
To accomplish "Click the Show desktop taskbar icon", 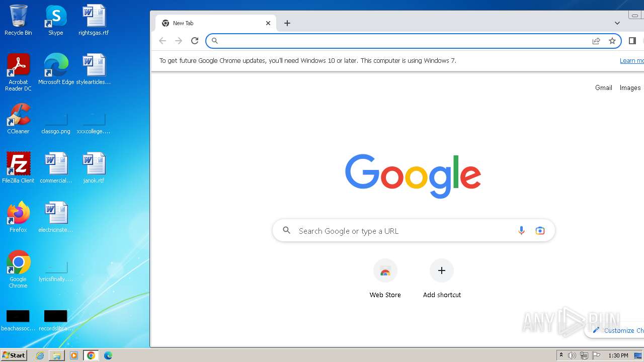I will [638, 355].
